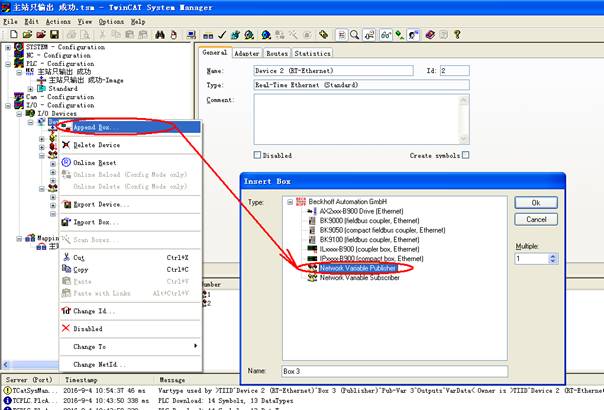Click the Save (floppy disk) toolbar icon
Viewport: 604px width, 410px height.
[x=54, y=34]
